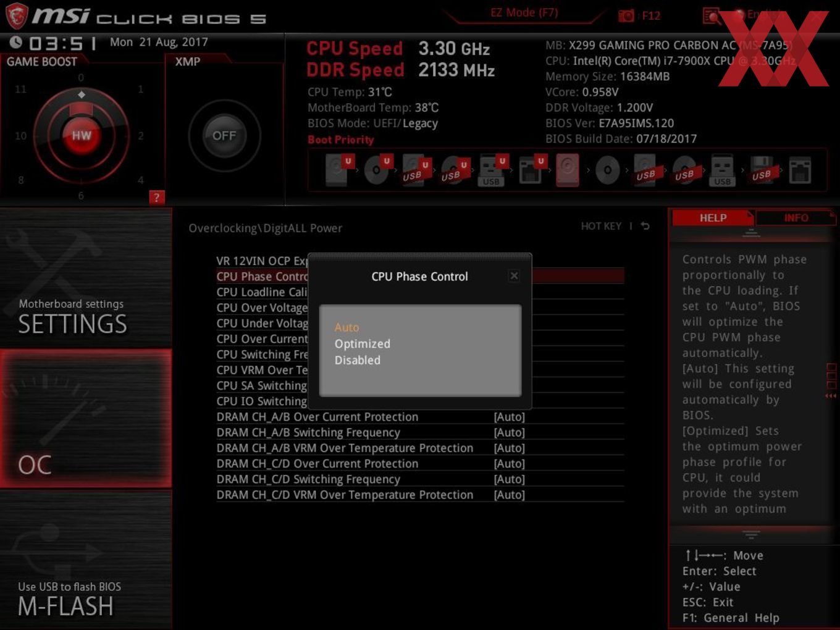Viewport: 840px width, 630px height.
Task: Click the HOT KEY button
Action: [x=601, y=226]
